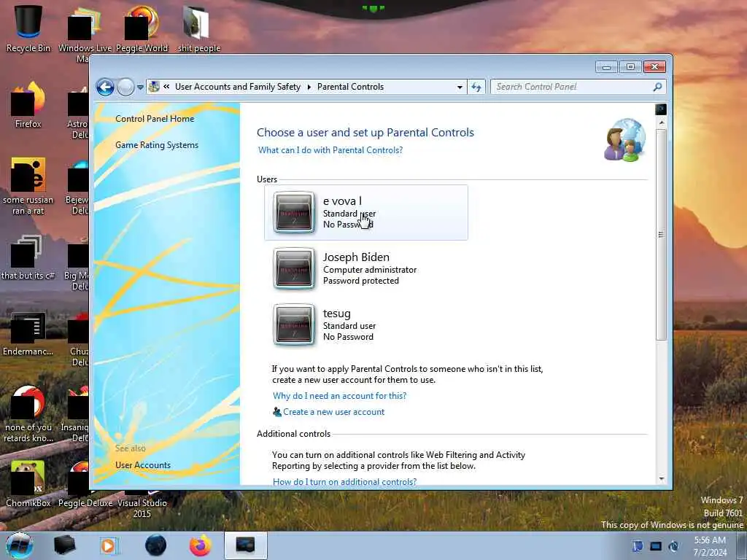Click the Parental Controls family globe icon
The width and height of the screenshot is (747, 560).
[625, 140]
